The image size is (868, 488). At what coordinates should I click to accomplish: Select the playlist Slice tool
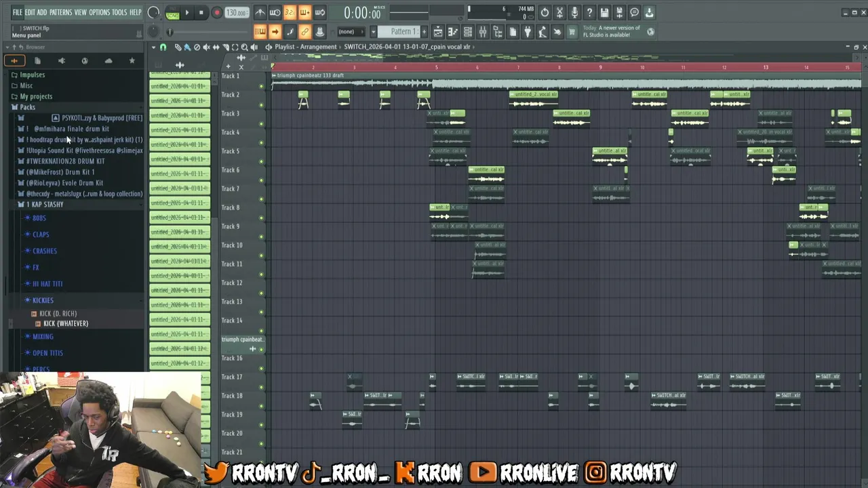pyautogui.click(x=225, y=47)
